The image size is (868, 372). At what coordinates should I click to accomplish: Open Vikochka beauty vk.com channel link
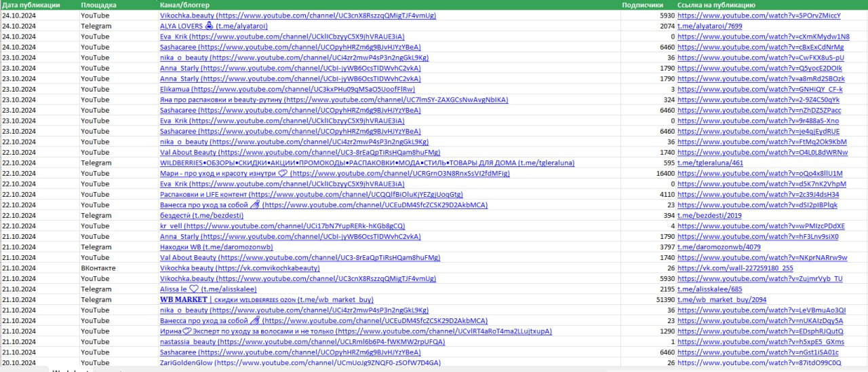239,268
